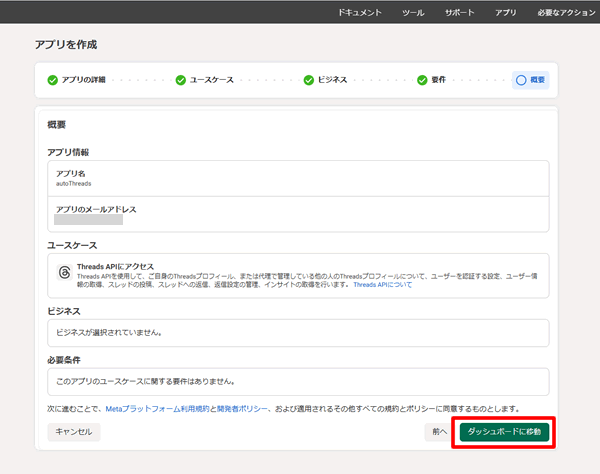Open the サポート menu in the top bar
The width and height of the screenshot is (600, 474).
(460, 12)
